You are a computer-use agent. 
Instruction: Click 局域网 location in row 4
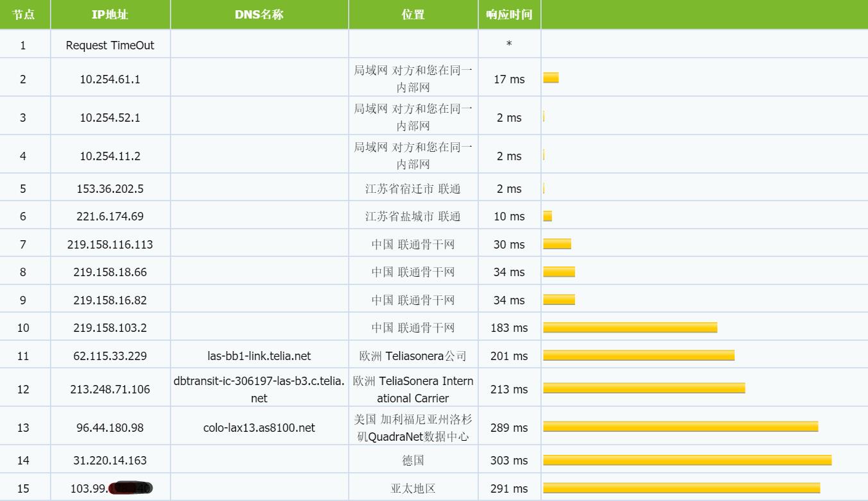pos(413,156)
